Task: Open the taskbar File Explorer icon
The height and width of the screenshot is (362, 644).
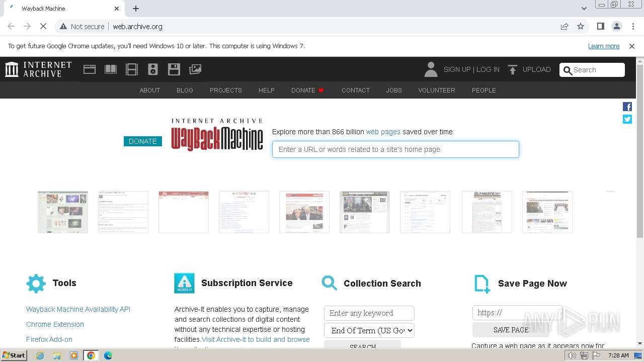Action: click(57, 355)
